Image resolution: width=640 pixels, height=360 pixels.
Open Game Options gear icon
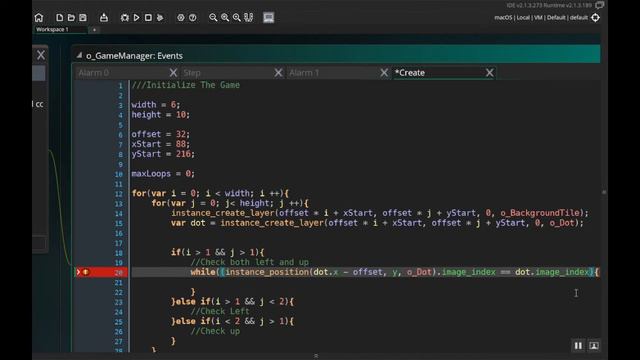point(181,18)
